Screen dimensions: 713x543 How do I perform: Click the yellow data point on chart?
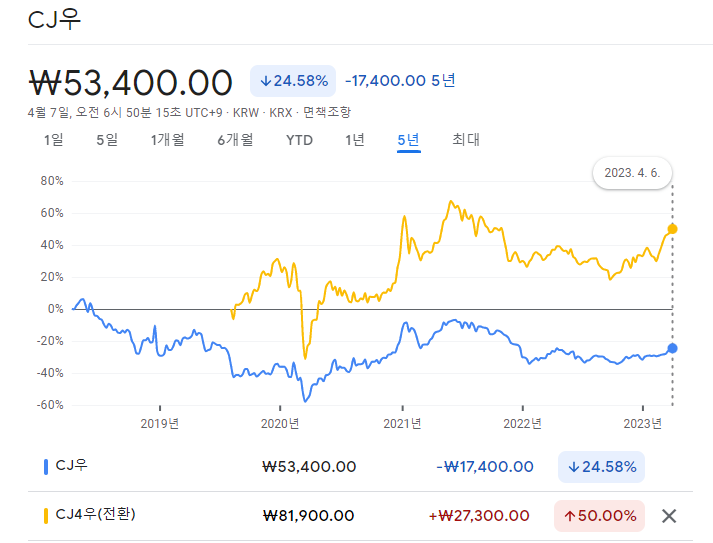672,229
